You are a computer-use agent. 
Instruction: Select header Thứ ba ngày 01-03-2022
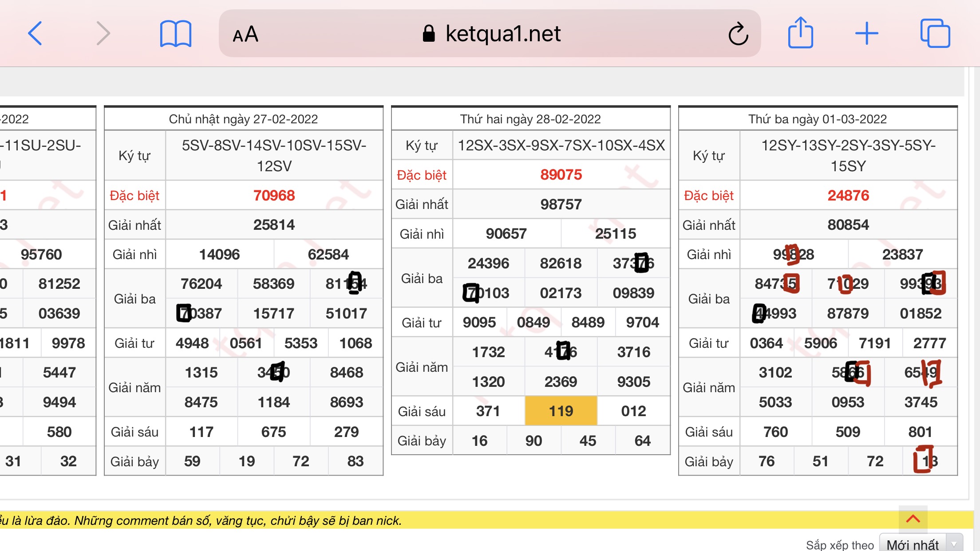coord(818,119)
